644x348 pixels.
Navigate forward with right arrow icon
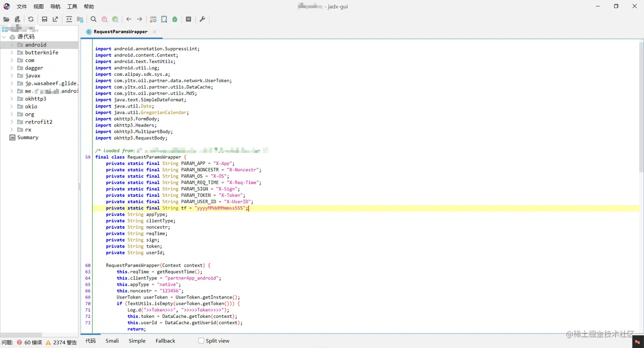[x=140, y=19]
